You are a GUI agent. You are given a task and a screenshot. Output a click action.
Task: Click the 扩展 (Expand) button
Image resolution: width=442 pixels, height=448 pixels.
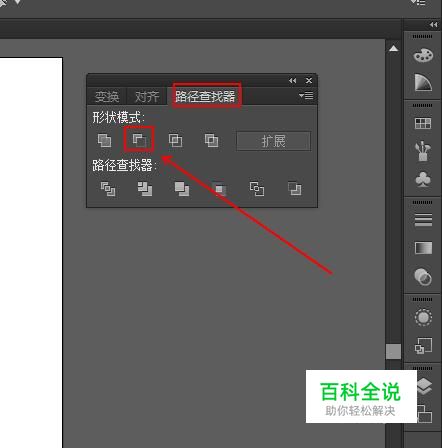coord(273,141)
